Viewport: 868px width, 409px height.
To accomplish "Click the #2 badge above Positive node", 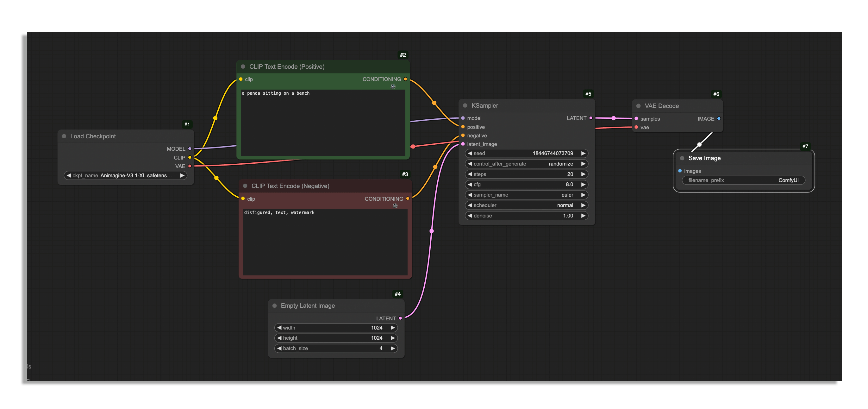I will (x=403, y=55).
